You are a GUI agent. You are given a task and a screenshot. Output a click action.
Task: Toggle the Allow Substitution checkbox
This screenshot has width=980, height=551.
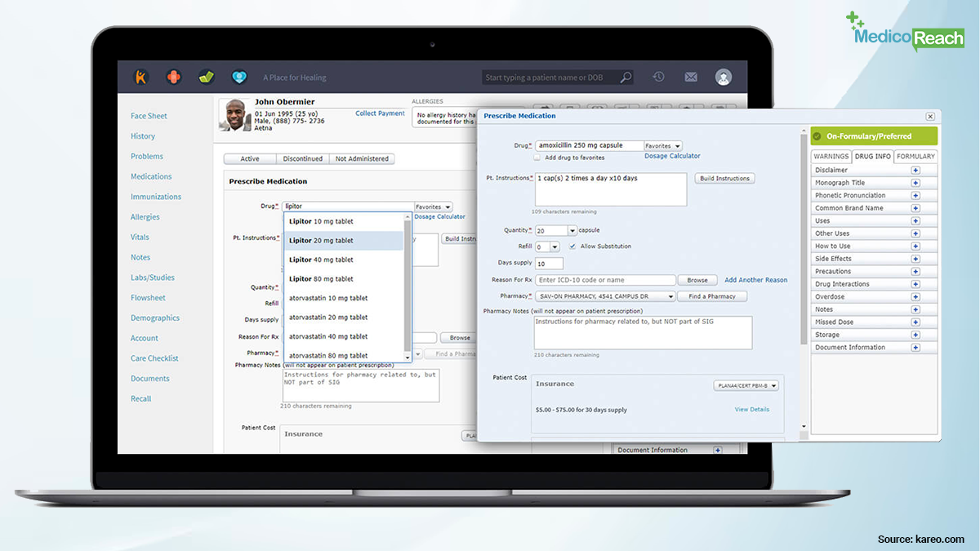[572, 246]
